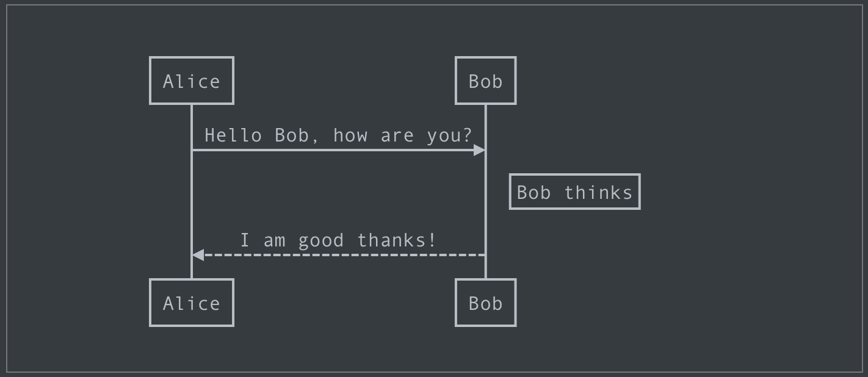Screen dimensions: 868x377
Task: Click the question mark ending the first message
Action: tap(468, 135)
